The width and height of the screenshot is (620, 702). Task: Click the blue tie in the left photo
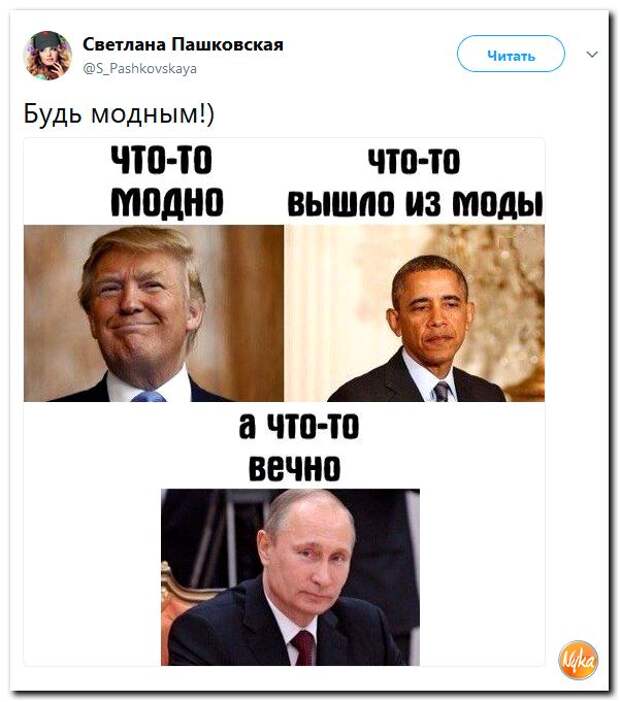149,396
